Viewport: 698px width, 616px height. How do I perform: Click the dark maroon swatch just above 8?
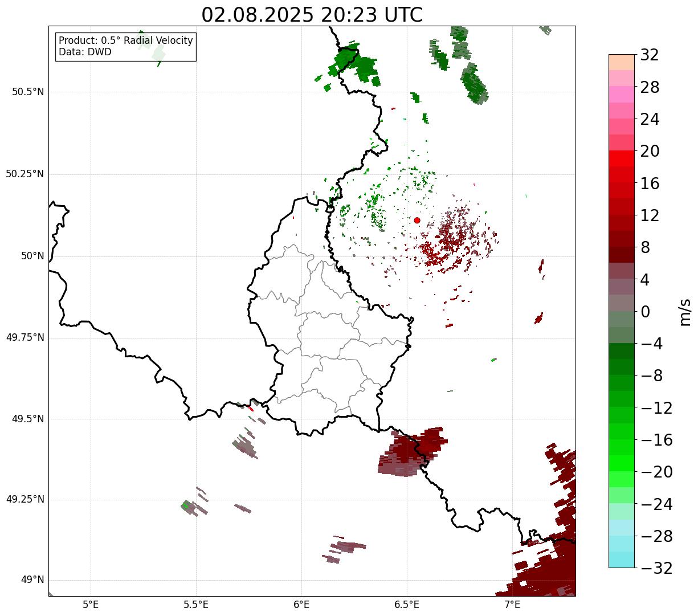pyautogui.click(x=622, y=239)
